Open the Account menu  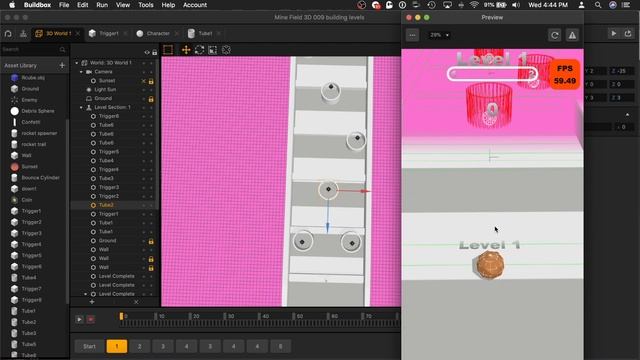tap(195, 5)
